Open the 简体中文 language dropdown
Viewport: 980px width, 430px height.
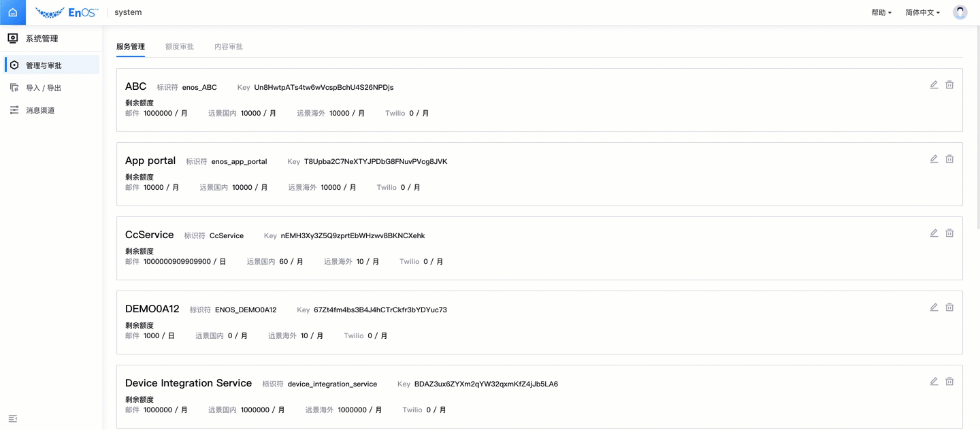(x=922, y=12)
